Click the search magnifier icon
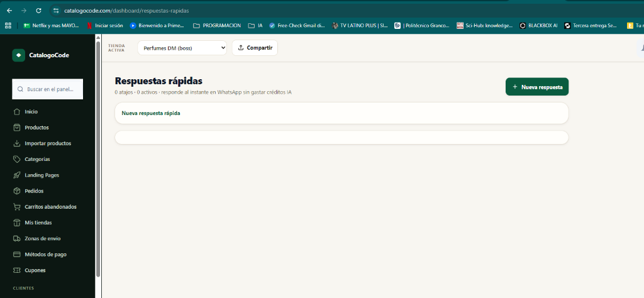This screenshot has width=644, height=298. click(19, 89)
